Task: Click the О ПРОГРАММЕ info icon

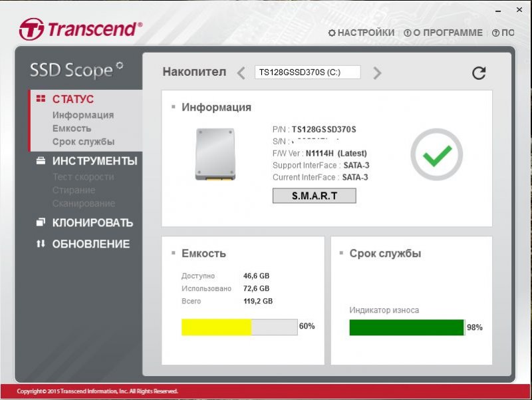Action: tap(406, 32)
